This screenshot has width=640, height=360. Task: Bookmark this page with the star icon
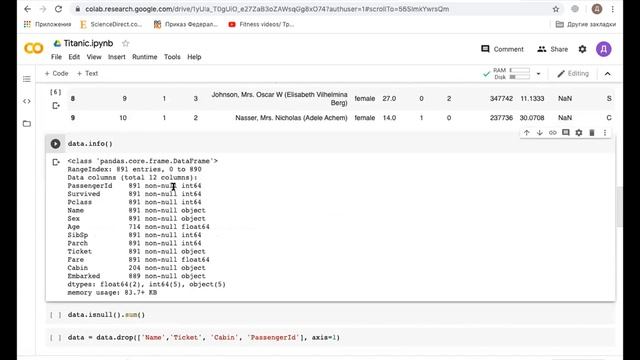pyautogui.click(x=556, y=9)
